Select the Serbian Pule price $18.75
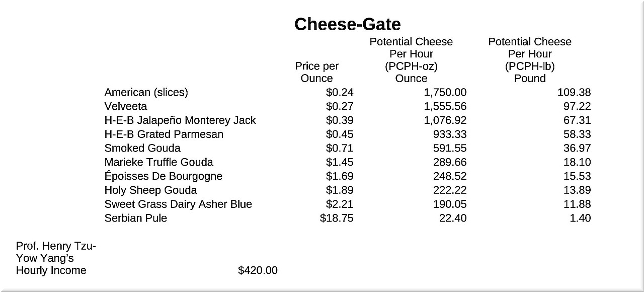 [337, 218]
